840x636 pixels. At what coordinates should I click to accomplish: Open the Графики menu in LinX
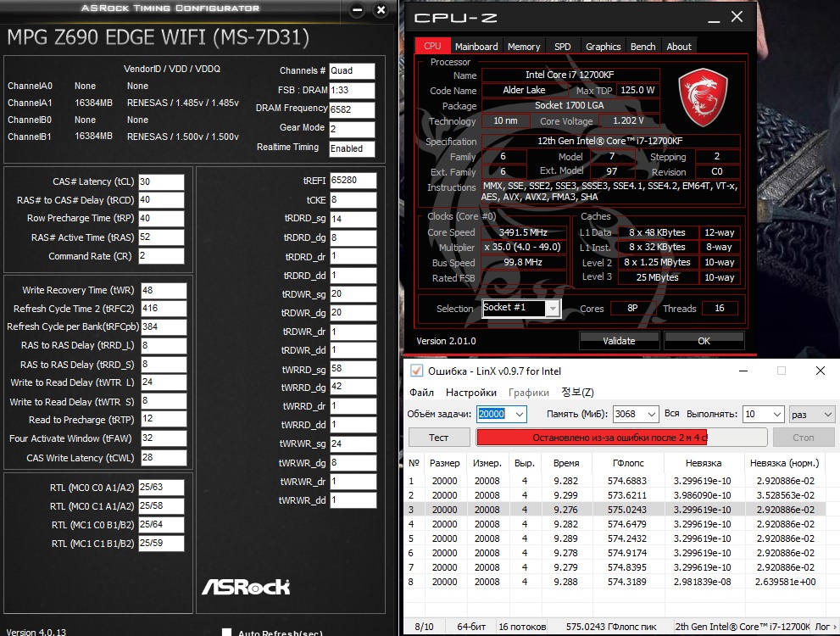coord(529,393)
